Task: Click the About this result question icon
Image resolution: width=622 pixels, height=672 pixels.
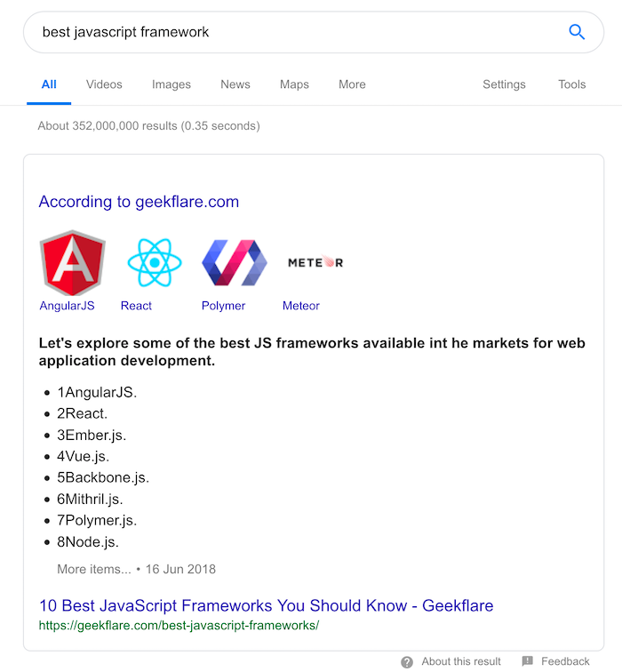Action: click(x=407, y=661)
